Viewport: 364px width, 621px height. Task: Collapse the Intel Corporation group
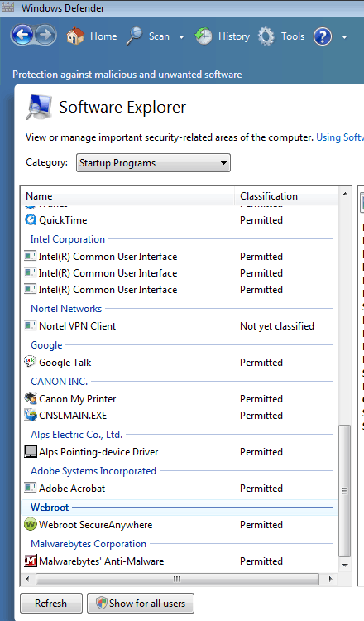pyautogui.click(x=67, y=239)
